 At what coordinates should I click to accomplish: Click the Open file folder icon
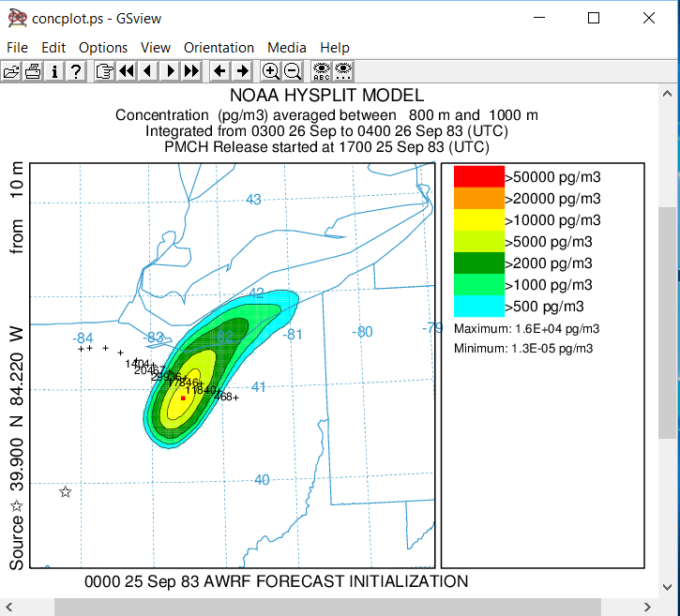(11, 71)
